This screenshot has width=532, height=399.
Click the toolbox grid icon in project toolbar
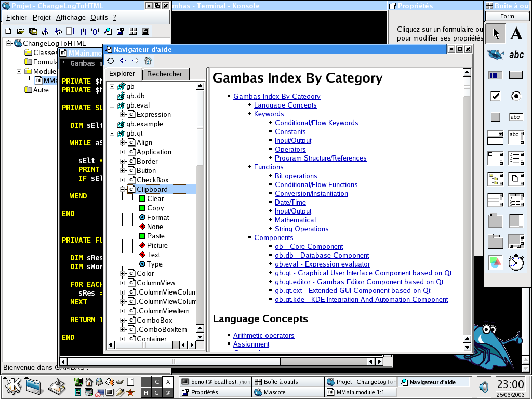(x=133, y=31)
